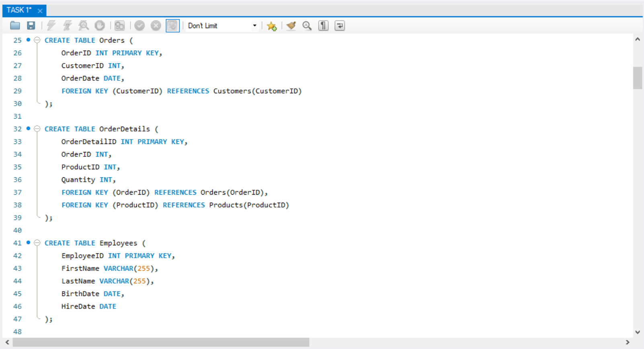This screenshot has height=349, width=644.
Task: Click the Orders table name on line 25
Action: pos(112,40)
